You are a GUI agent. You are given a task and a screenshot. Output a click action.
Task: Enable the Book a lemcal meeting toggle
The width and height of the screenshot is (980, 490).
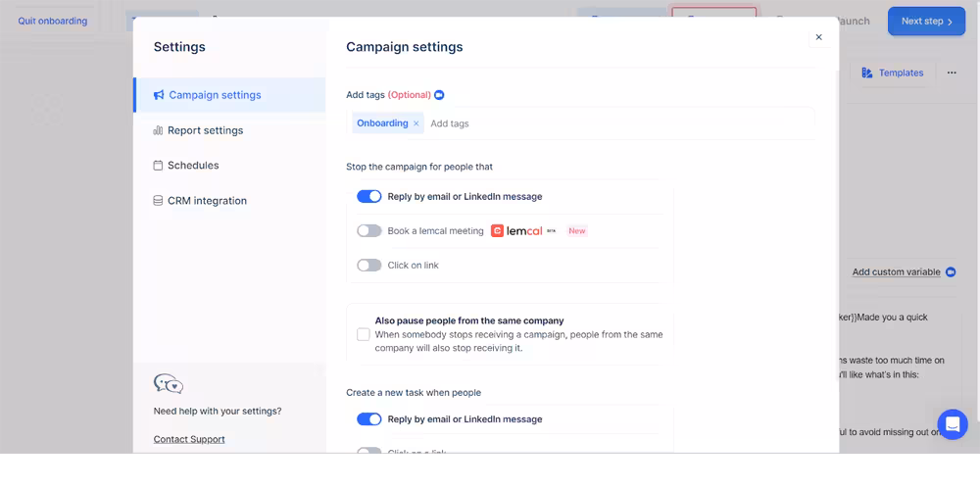[368, 231]
